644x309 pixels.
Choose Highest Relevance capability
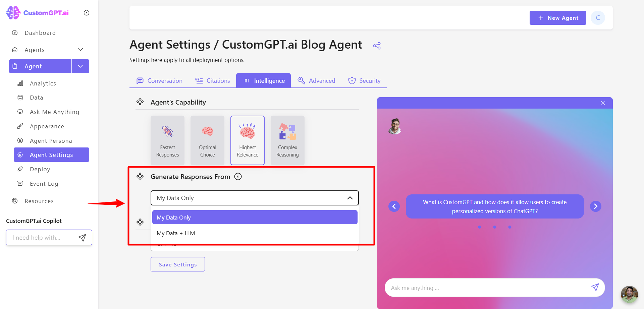tap(248, 140)
